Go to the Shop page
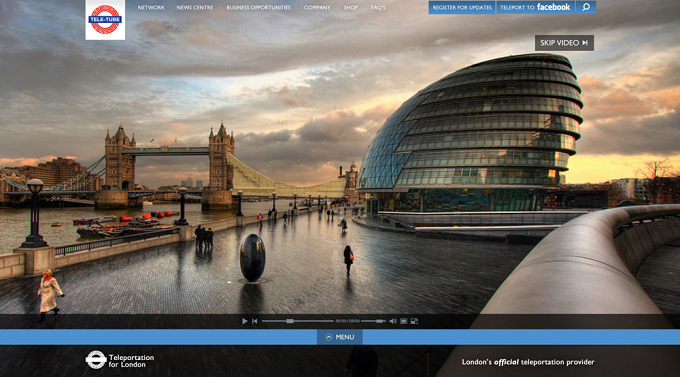Image resolution: width=680 pixels, height=377 pixels. (x=351, y=7)
